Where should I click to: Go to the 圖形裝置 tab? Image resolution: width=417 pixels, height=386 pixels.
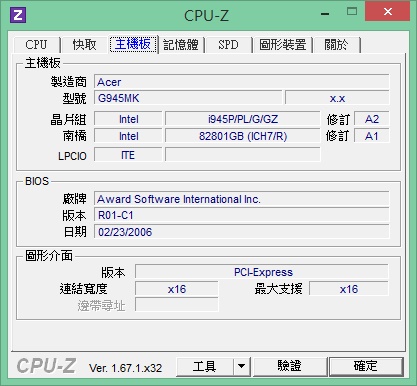click(283, 45)
